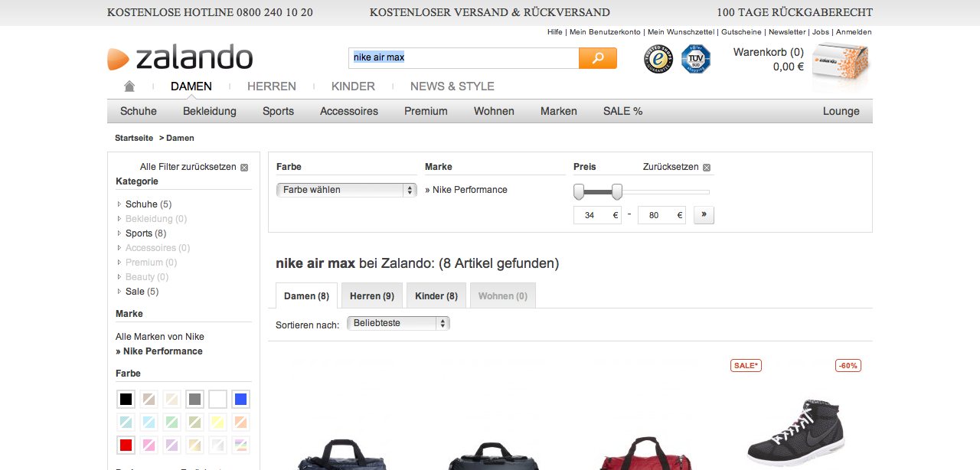980x470 pixels.
Task: Open the Trusted Shops badge
Action: (x=658, y=59)
